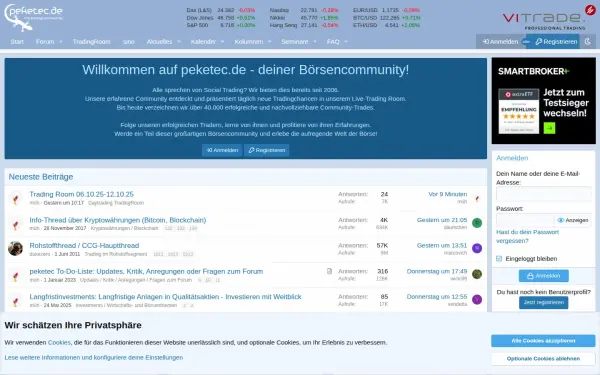
Task: Expand the Kolumnen dropdown arrow
Action: click(269, 41)
